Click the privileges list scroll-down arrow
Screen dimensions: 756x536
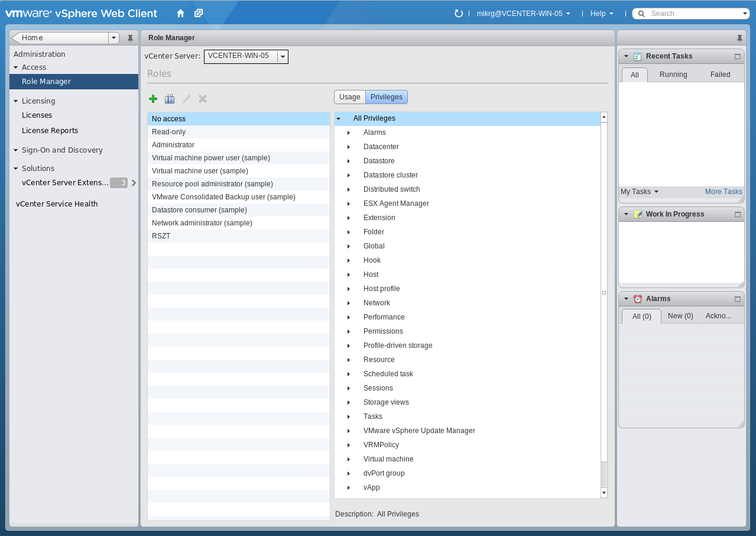604,492
